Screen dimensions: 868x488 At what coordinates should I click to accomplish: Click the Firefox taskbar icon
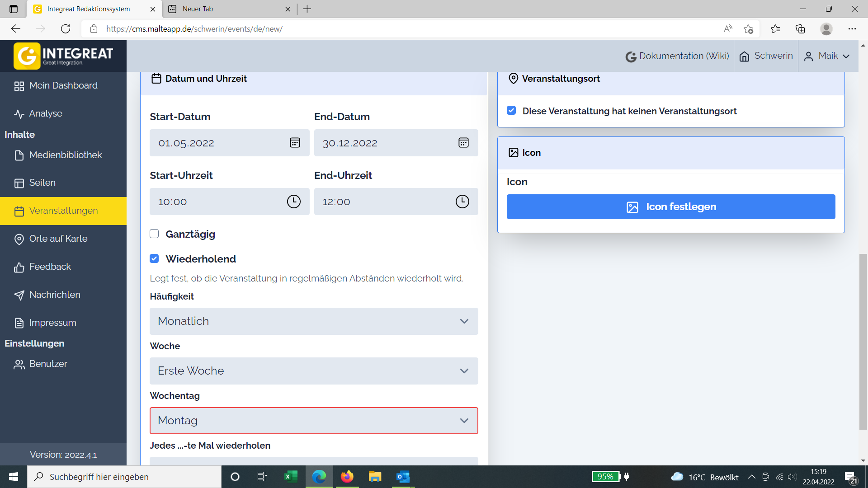click(x=347, y=477)
